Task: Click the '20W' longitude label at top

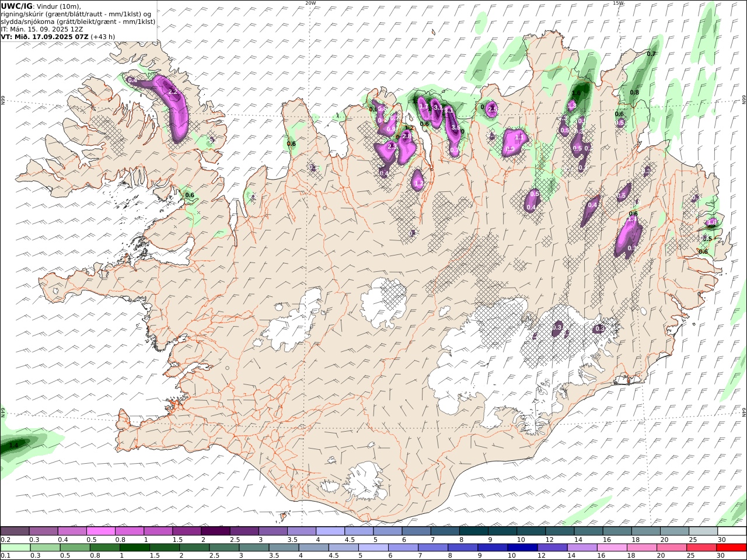Action: point(310,3)
